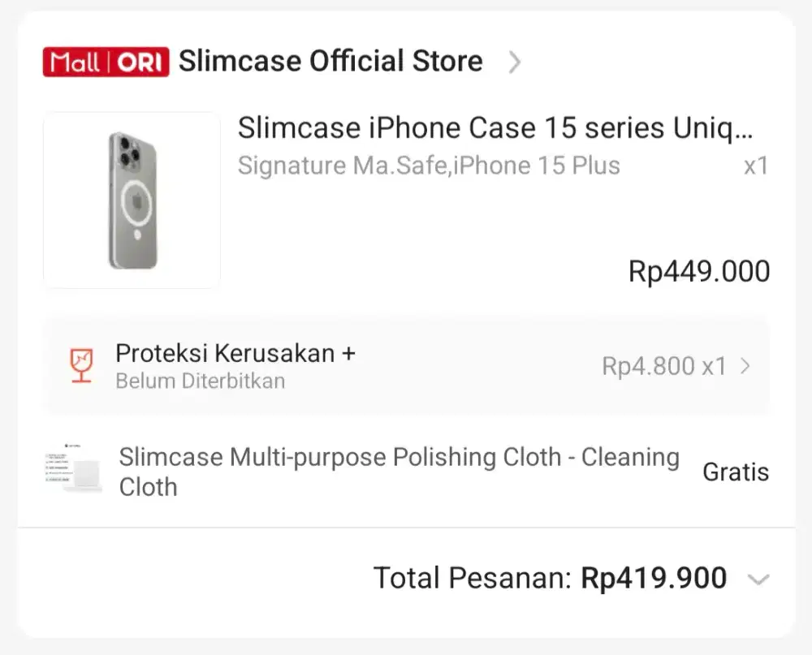The height and width of the screenshot is (655, 812).
Task: Click the Slimcase iPhone Case 15 title
Action: click(x=495, y=128)
